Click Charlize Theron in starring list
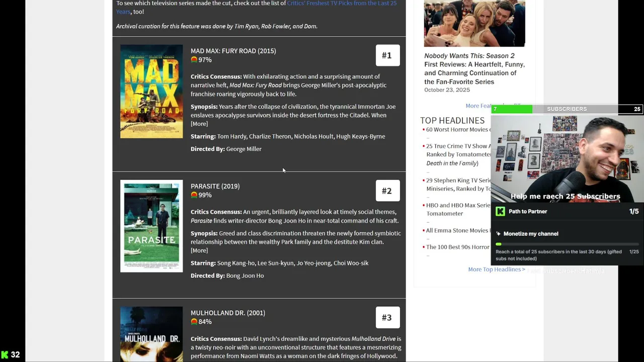Screen dimensions: 644x362 point(270,136)
